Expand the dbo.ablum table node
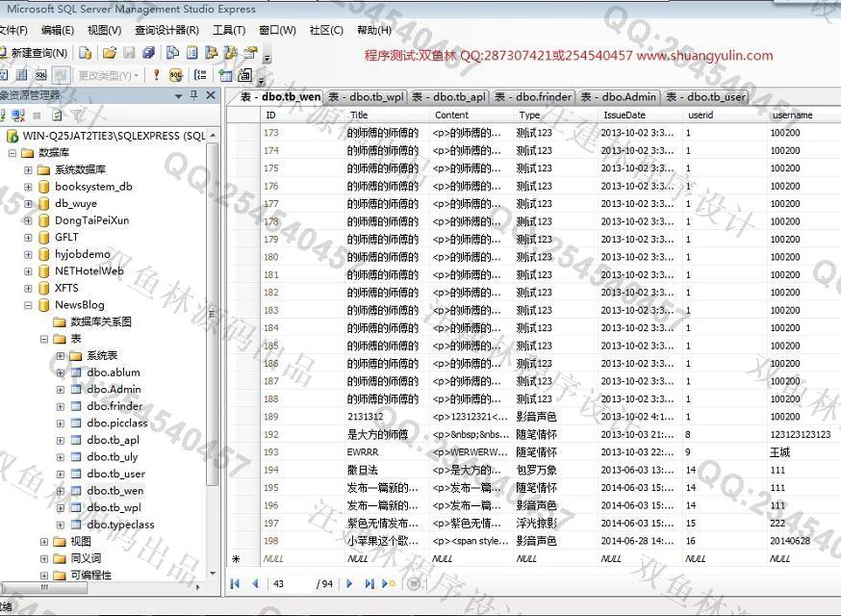 [x=60, y=372]
